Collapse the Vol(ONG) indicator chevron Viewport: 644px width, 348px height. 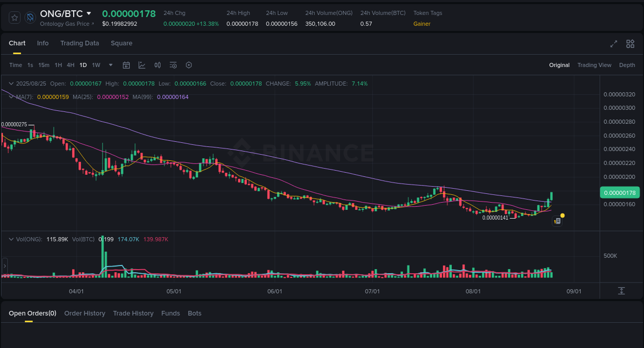pyautogui.click(x=11, y=239)
